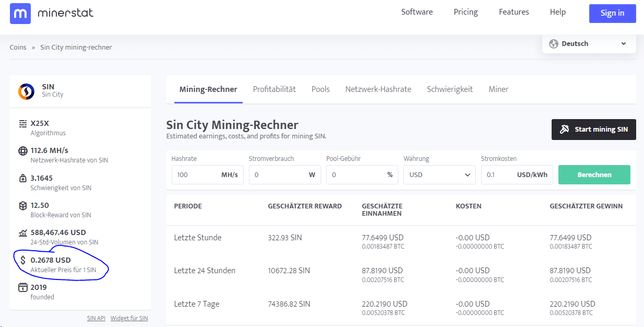Image resolution: width=644 pixels, height=327 pixels.
Task: Click the 588,467.46 USD volume value
Action: 58,232
